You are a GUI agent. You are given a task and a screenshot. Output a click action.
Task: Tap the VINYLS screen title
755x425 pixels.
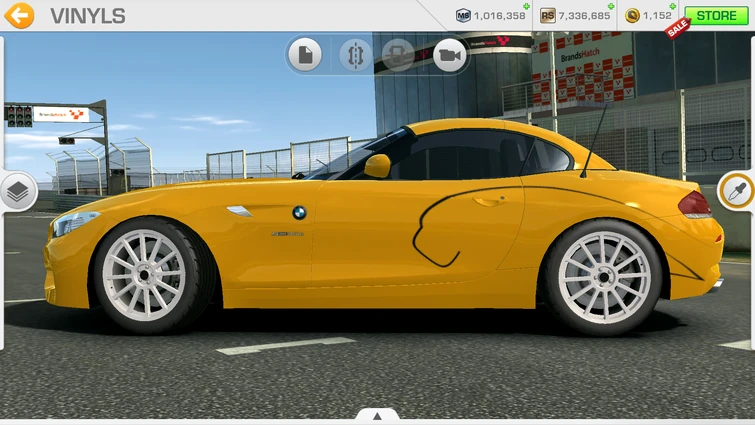tap(88, 16)
